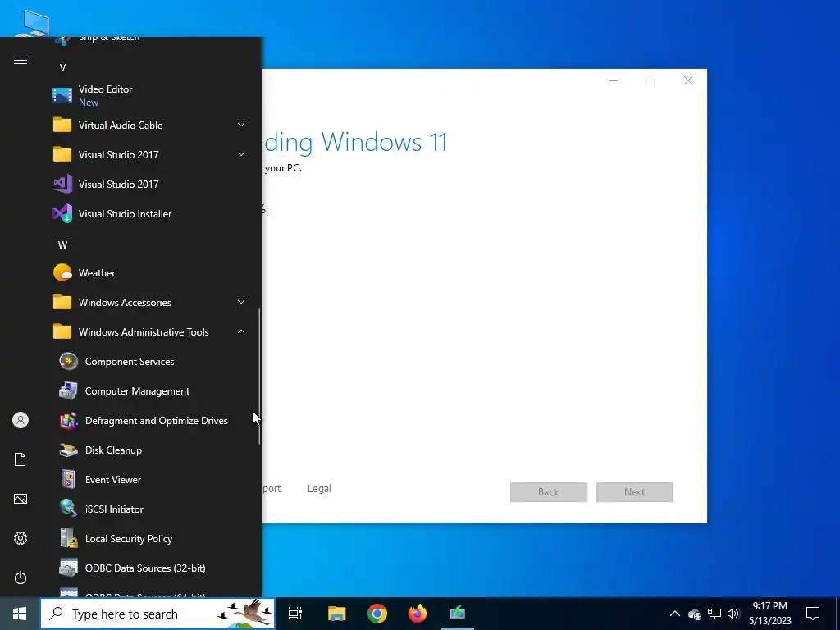Launch Google Chrome from taskbar
This screenshot has height=630, width=840.
tap(377, 614)
